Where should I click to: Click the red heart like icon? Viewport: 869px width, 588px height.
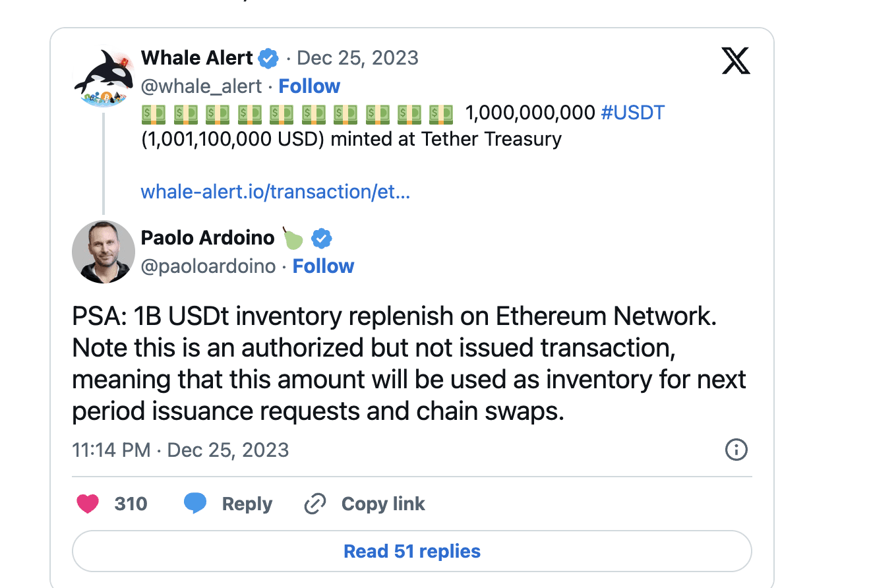[x=88, y=503]
